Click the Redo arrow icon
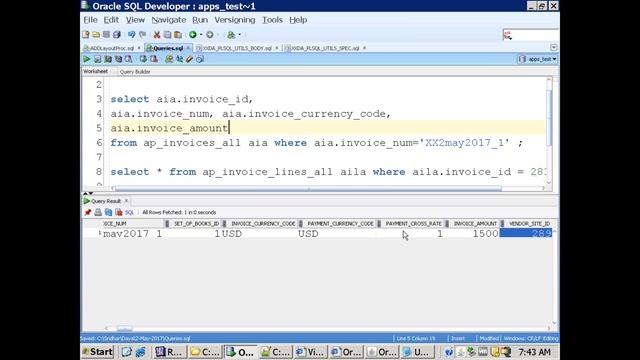Viewport: 640px width, 360px height. pos(142,35)
